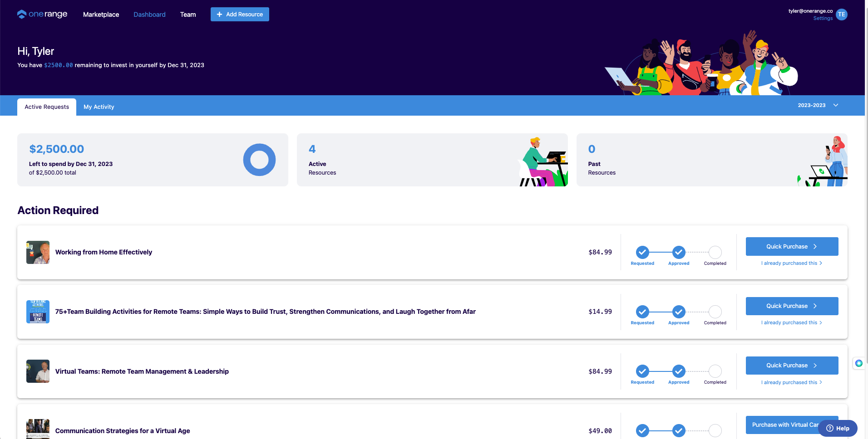Select Completed circle for 75+ Team Building Activities
This screenshot has width=868, height=439.
click(715, 312)
